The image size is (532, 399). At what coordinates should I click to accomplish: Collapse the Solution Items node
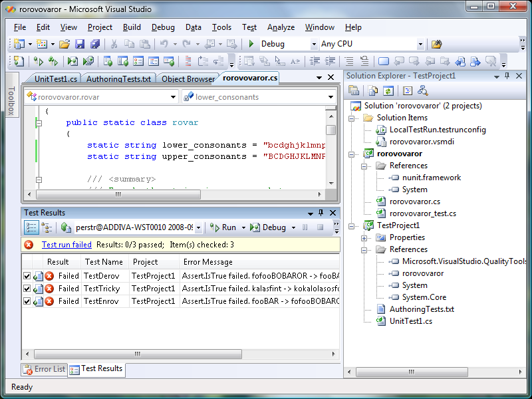pyautogui.click(x=352, y=118)
